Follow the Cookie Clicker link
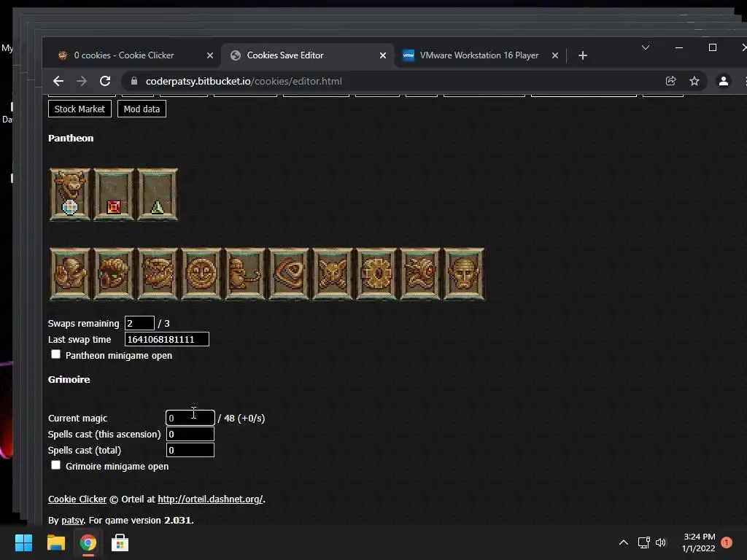This screenshot has height=560, width=747. click(x=77, y=499)
